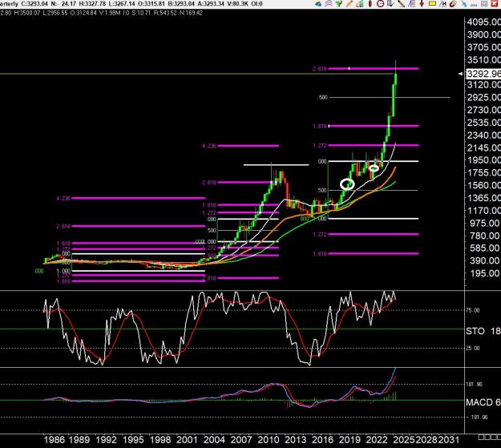Click the 195.00 price axis label
The image size is (501, 448).
click(x=485, y=273)
